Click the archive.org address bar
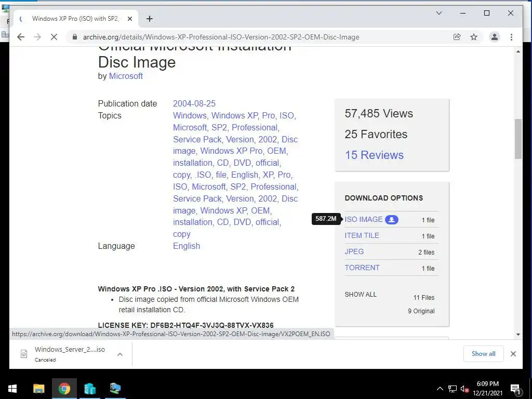The image size is (532, 399). click(x=221, y=37)
